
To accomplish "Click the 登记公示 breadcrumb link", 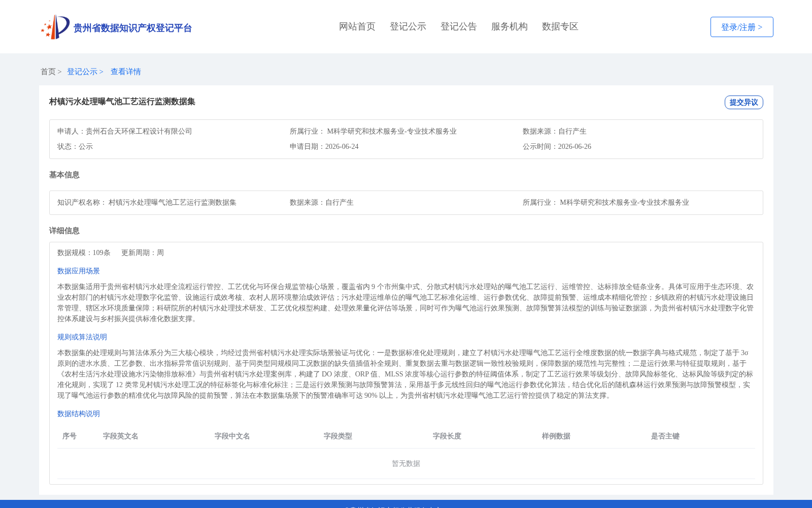I will click(82, 72).
